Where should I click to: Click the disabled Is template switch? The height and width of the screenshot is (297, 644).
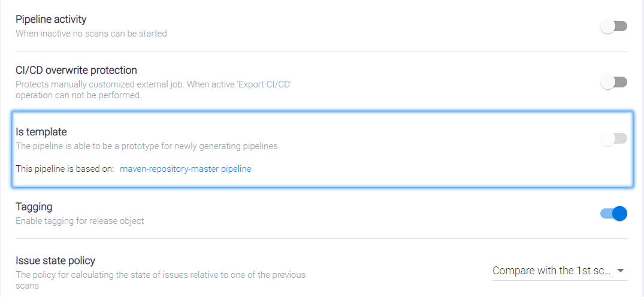613,139
